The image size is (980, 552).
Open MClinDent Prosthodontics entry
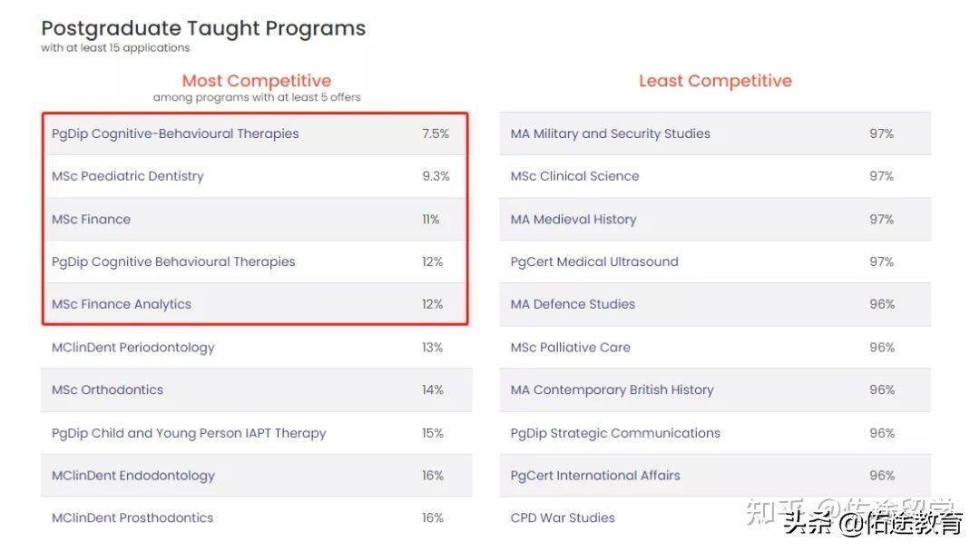tap(132, 518)
